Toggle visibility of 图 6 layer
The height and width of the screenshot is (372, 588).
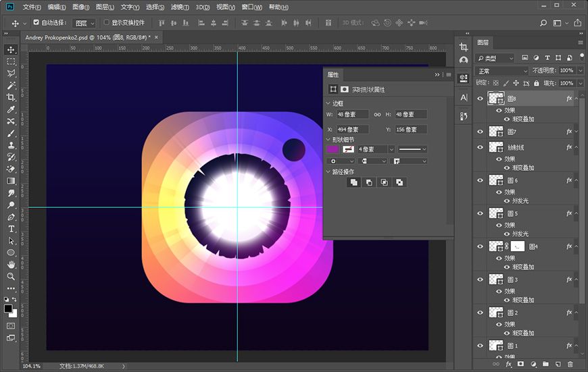(x=480, y=180)
